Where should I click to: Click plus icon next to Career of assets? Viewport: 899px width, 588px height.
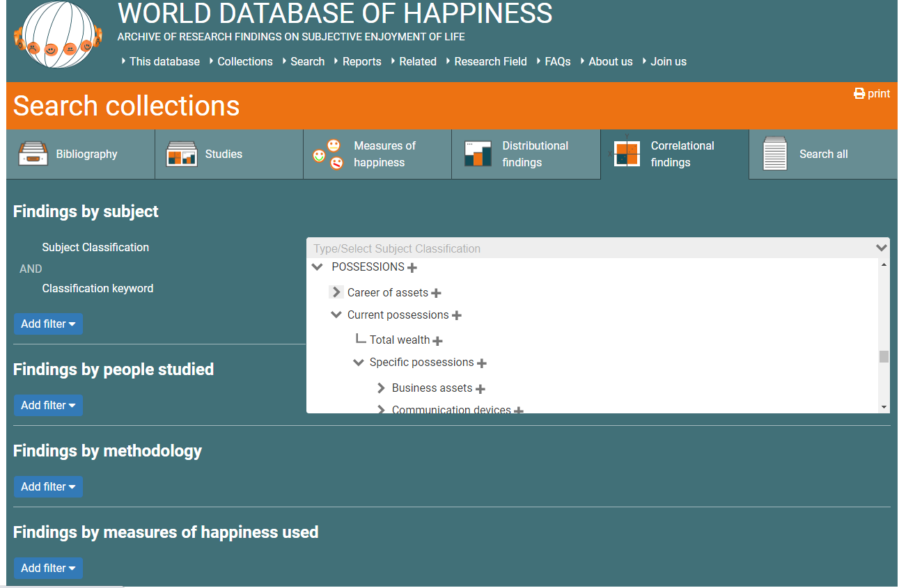coord(436,294)
